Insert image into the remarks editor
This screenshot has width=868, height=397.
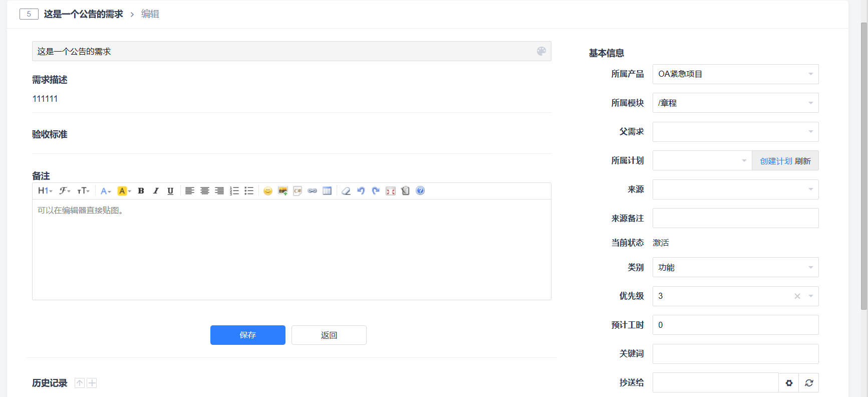(x=282, y=191)
